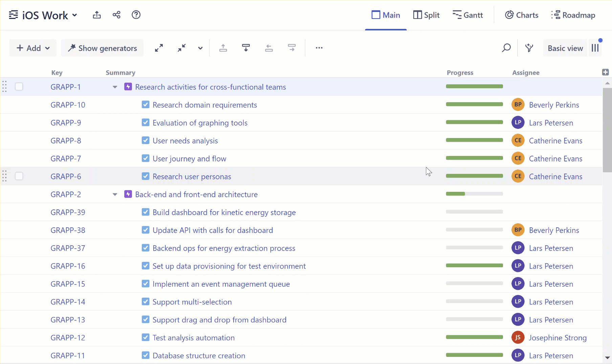Open issue GRAPP-10 link
Viewport: 612px width, 364px height.
point(68,105)
